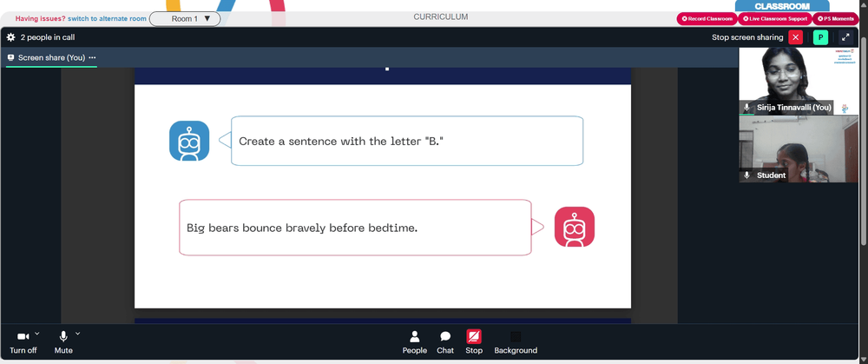
Task: Click the blue robot avatar icon
Action: 189,141
